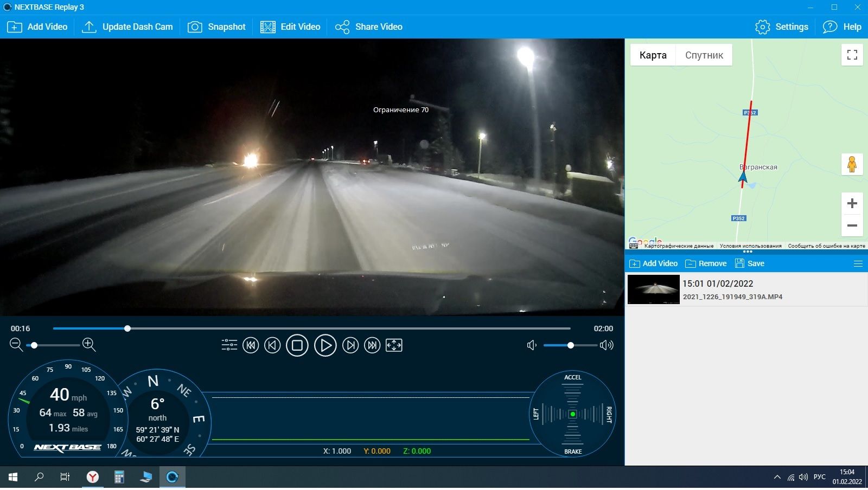This screenshot has height=490, width=868.
Task: Click Remove in the playlist panel
Action: tap(706, 264)
